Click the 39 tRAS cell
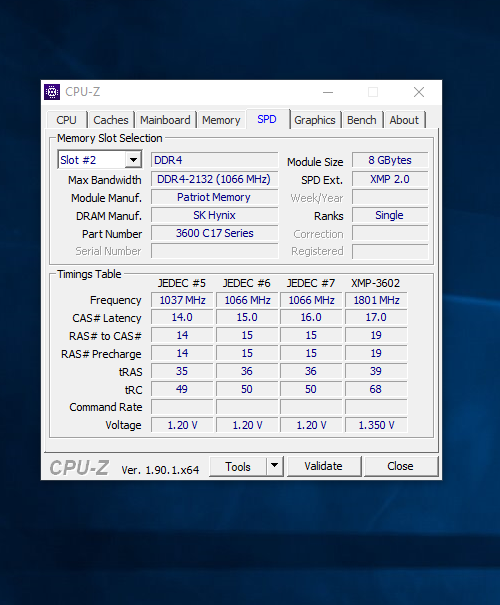The width and height of the screenshot is (500, 605). pos(376,371)
